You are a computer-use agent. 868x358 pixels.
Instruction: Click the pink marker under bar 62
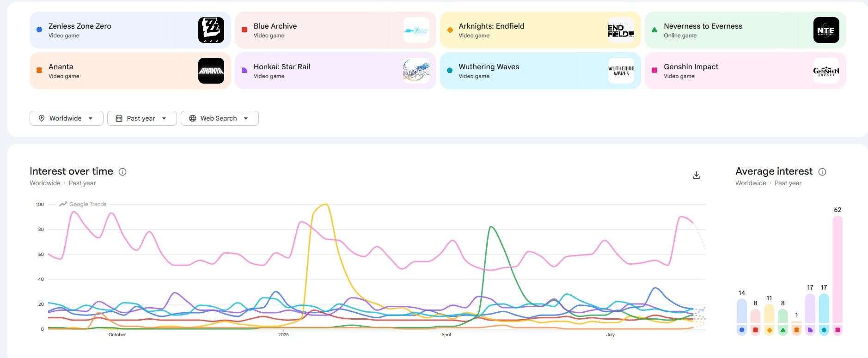[x=837, y=330]
